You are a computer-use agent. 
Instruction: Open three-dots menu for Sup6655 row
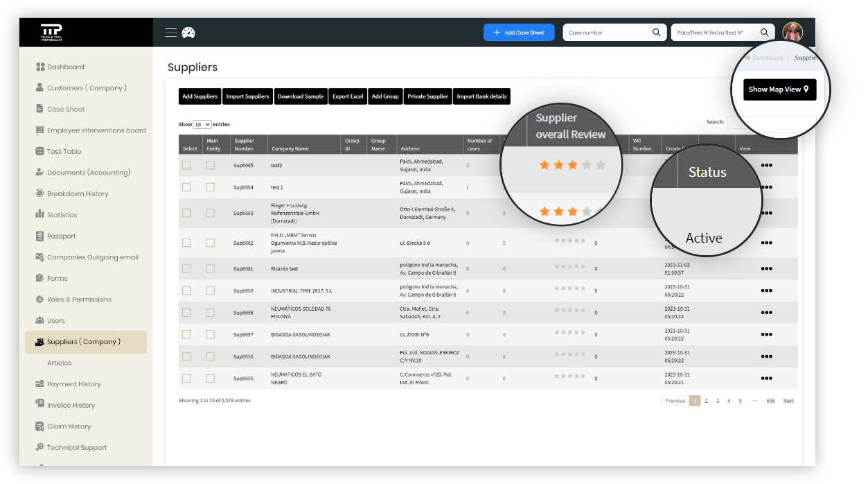coord(766,379)
